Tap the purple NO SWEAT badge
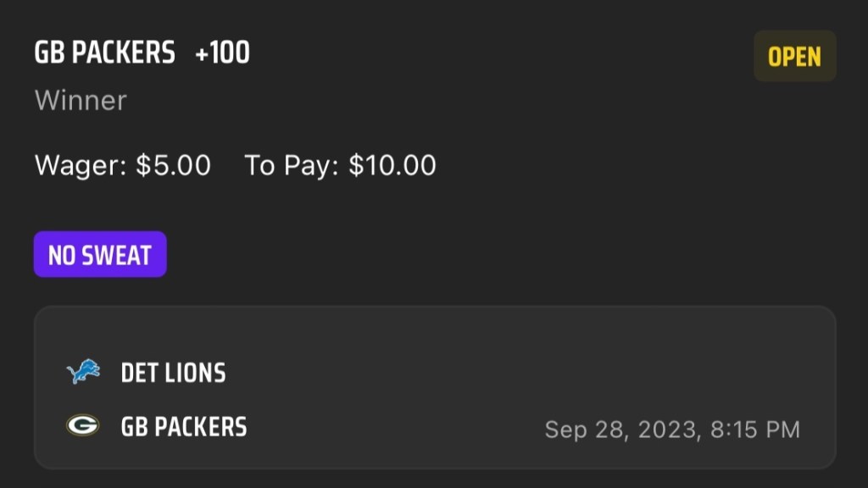This screenshot has width=868, height=488. 100,254
